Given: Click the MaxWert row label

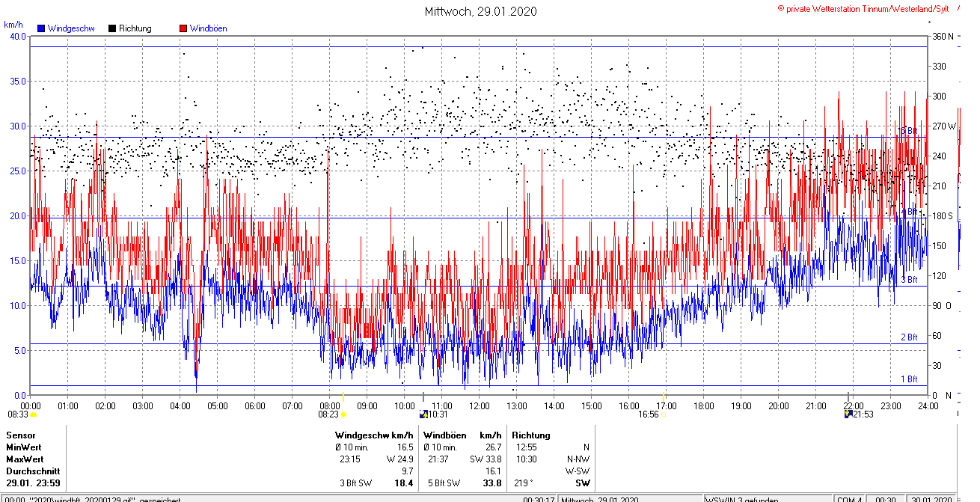Looking at the screenshot, I should [25, 459].
